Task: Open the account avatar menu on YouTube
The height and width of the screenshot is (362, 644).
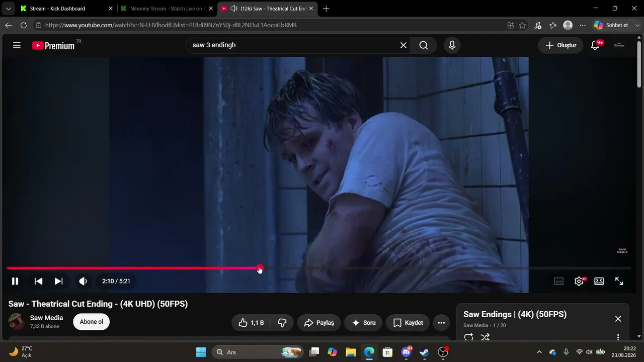Action: (x=619, y=45)
